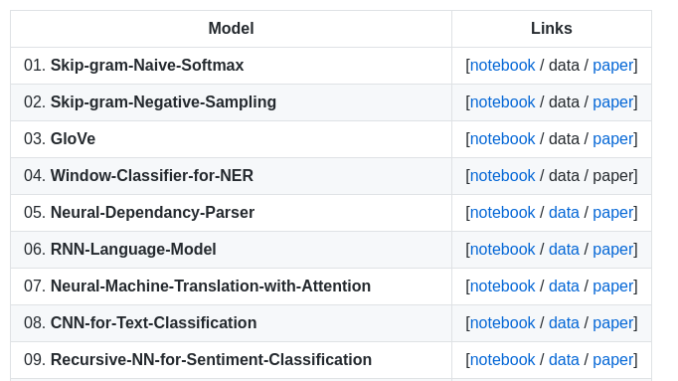
Task: Open the GloVe notebook link
Action: (x=502, y=139)
